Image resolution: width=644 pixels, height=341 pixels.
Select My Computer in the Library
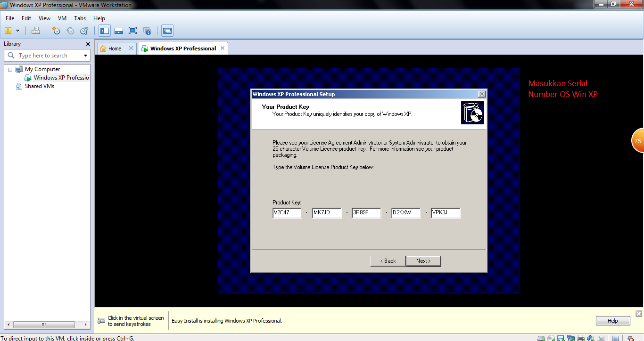(x=42, y=69)
